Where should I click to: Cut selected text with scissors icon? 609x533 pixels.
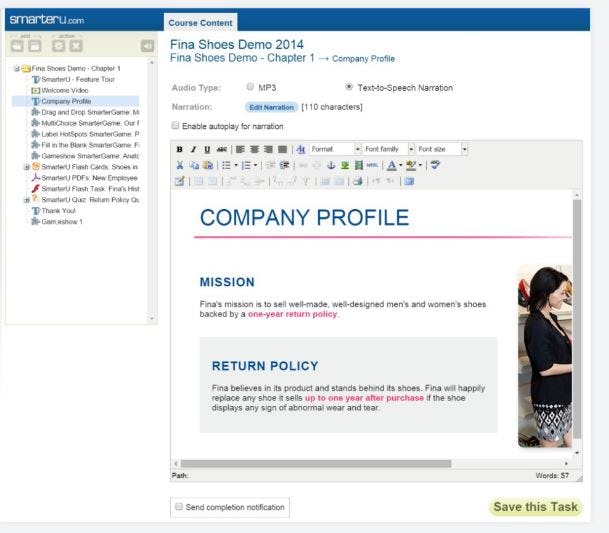tap(180, 165)
